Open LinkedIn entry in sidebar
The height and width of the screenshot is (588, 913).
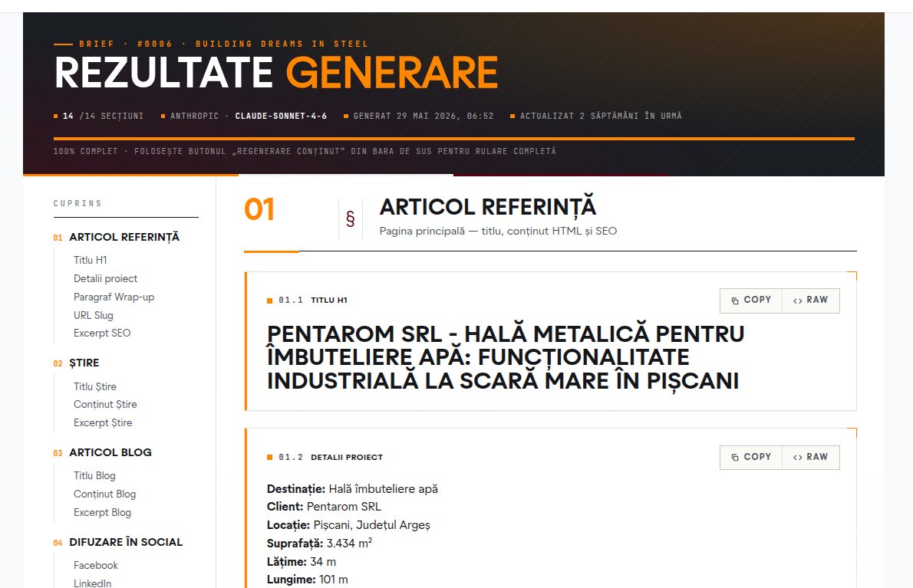(92, 583)
